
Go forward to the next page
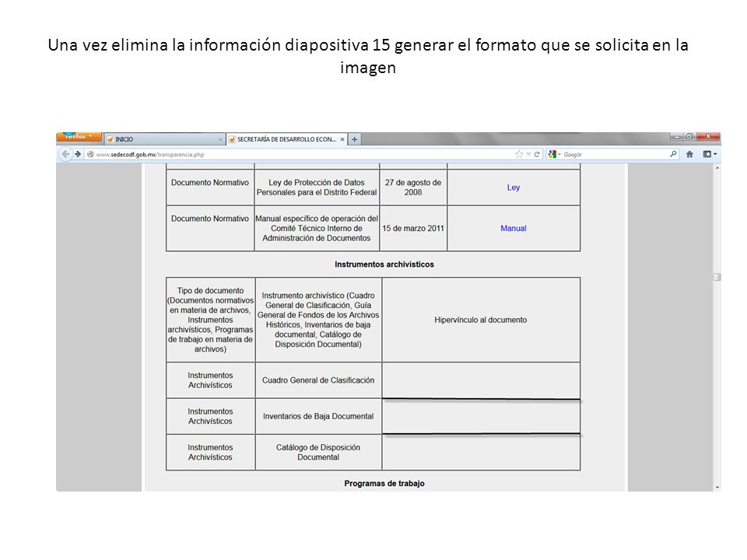pos(78,154)
